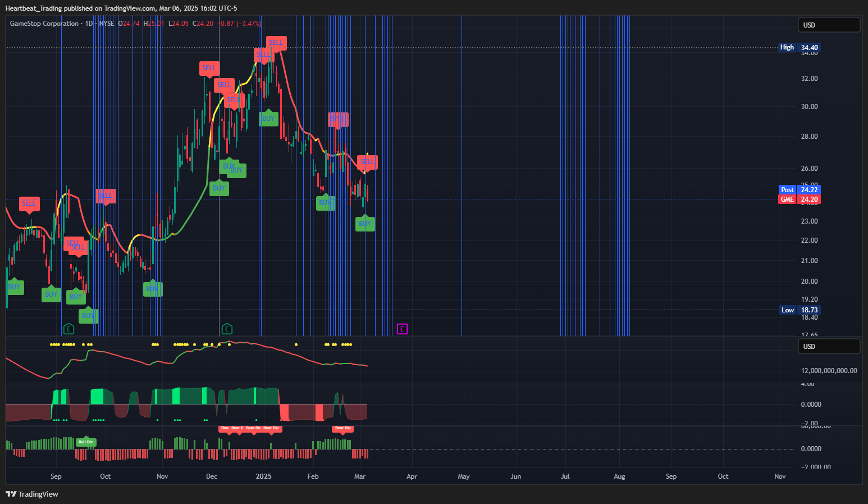Select the earliest SELL label before September
The width and height of the screenshot is (868, 504).
point(29,203)
